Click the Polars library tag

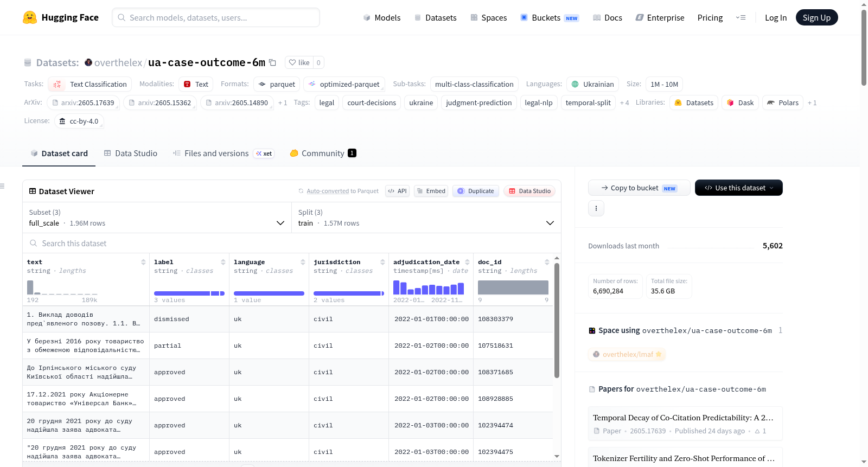[x=783, y=103]
